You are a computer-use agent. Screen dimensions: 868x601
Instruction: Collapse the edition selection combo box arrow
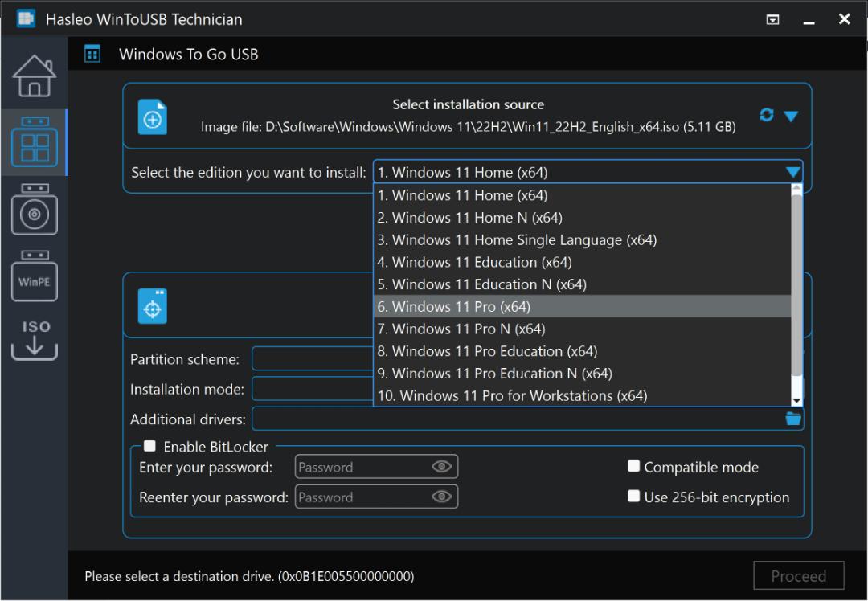[x=793, y=173]
